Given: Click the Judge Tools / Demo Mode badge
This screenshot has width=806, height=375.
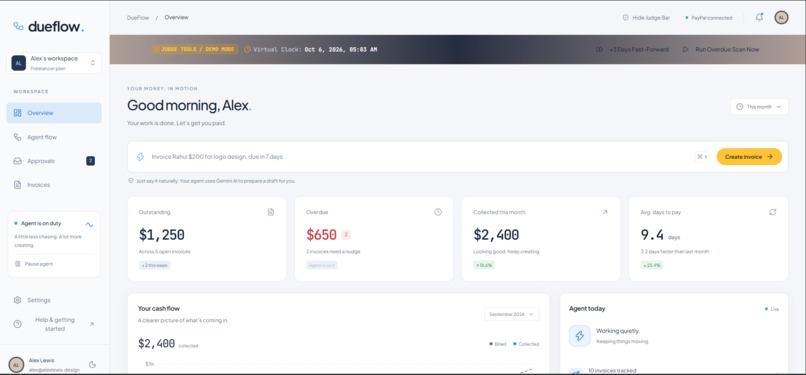Looking at the screenshot, I should click(195, 49).
